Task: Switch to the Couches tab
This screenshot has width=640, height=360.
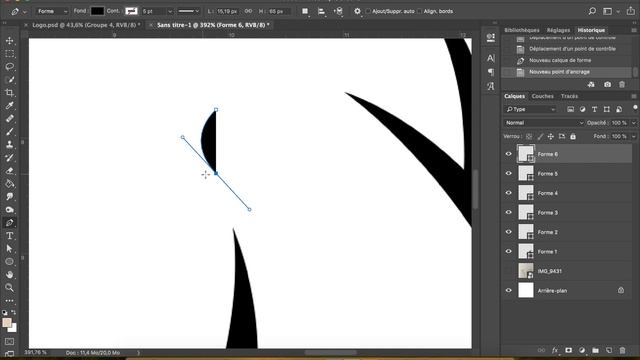Action: pos(542,96)
